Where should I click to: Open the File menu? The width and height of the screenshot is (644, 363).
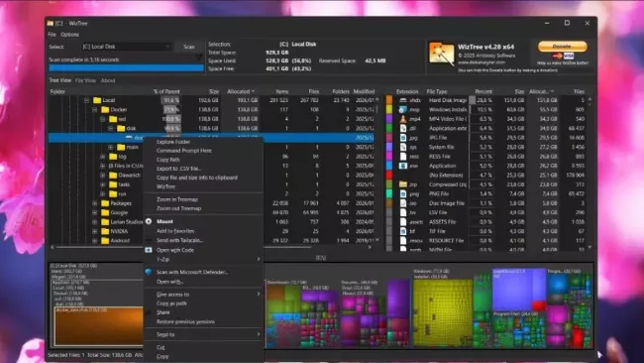pos(52,35)
